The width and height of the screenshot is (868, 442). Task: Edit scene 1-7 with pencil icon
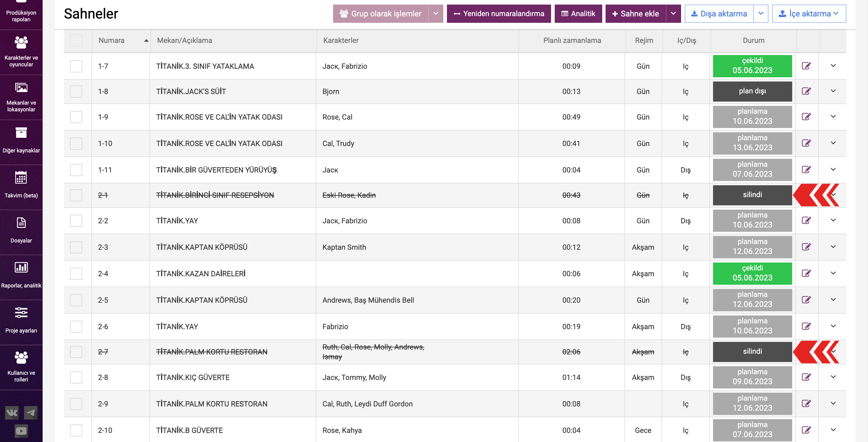[806, 66]
